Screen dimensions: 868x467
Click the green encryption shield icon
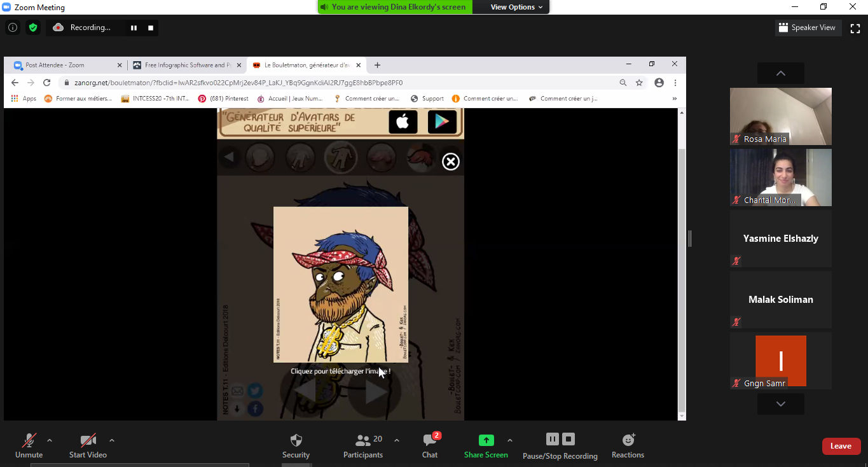pyautogui.click(x=33, y=27)
